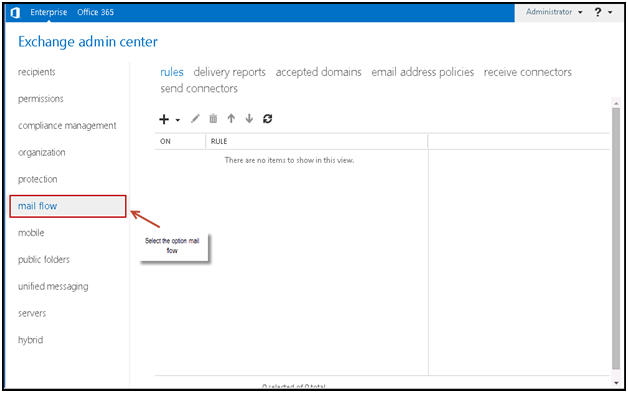Viewport: 628px width, 393px height.
Task: Click 'There are no items to show' text
Action: click(x=289, y=160)
